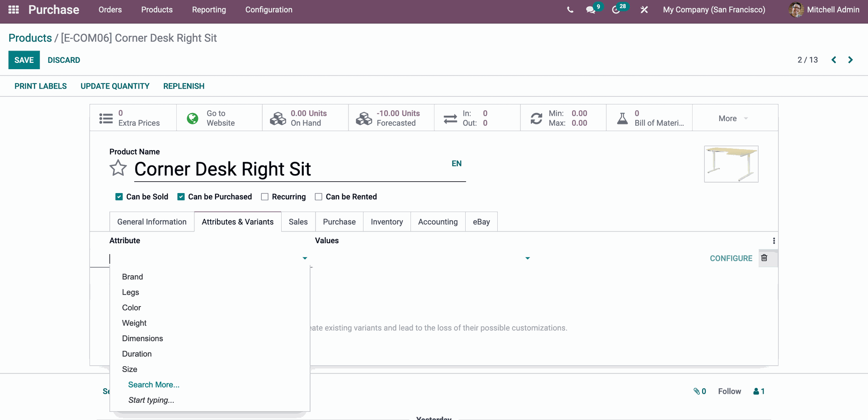Click Print Labels button
Viewport: 868px width, 420px height.
[41, 86]
